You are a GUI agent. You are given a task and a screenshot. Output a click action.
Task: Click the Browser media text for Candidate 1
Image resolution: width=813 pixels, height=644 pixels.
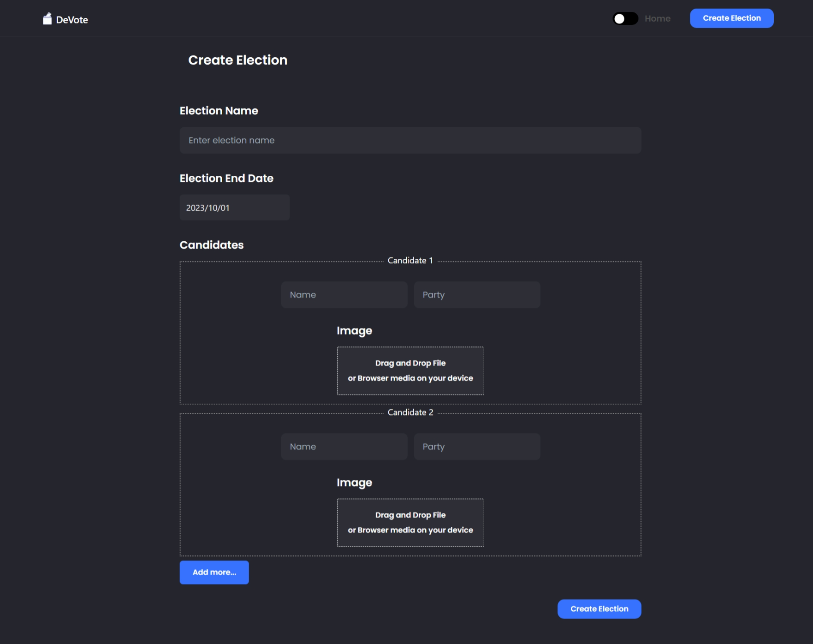(x=410, y=378)
